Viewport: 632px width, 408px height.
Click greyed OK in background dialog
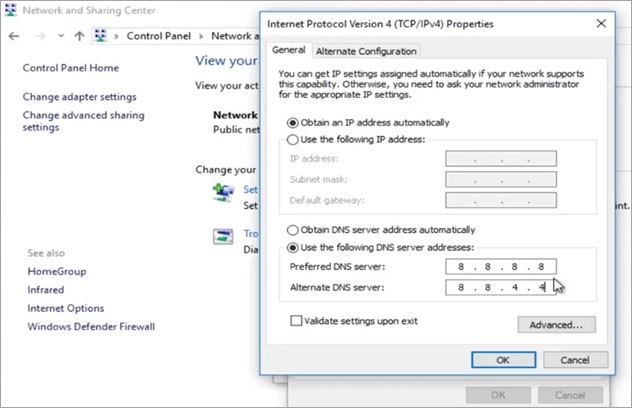point(498,395)
